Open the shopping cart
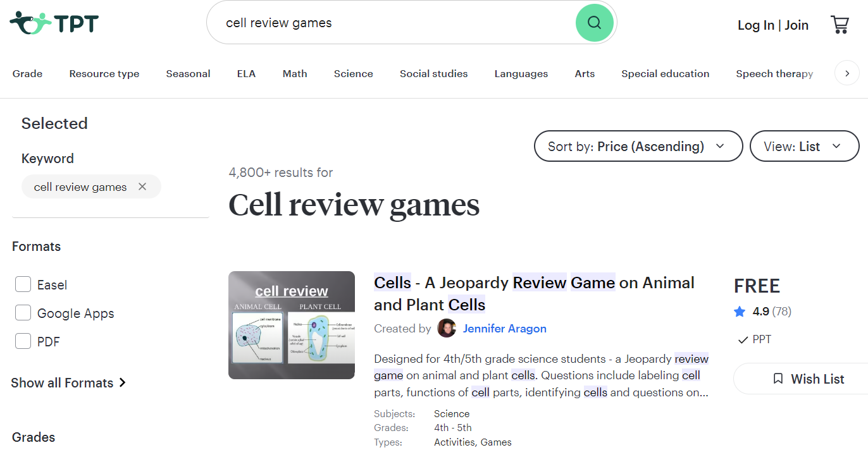 tap(840, 23)
